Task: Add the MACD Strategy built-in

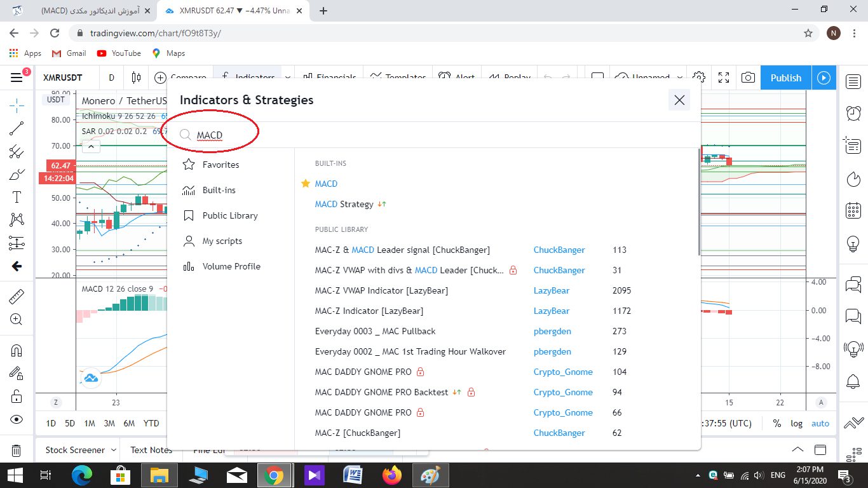Action: pos(344,204)
